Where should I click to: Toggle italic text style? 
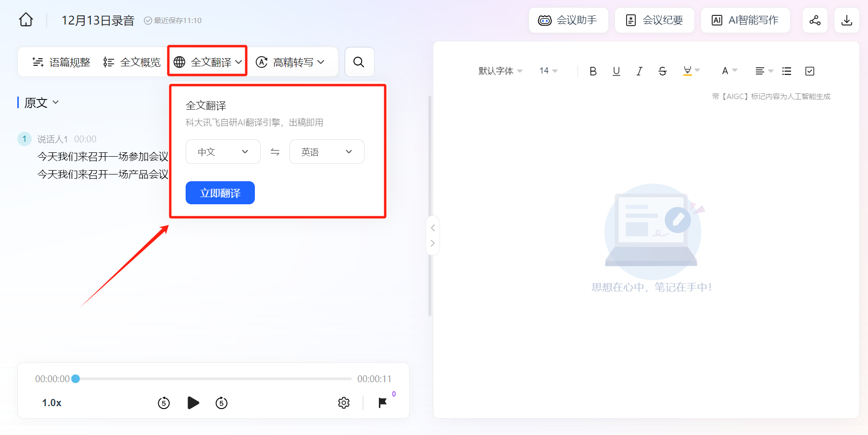pos(639,71)
